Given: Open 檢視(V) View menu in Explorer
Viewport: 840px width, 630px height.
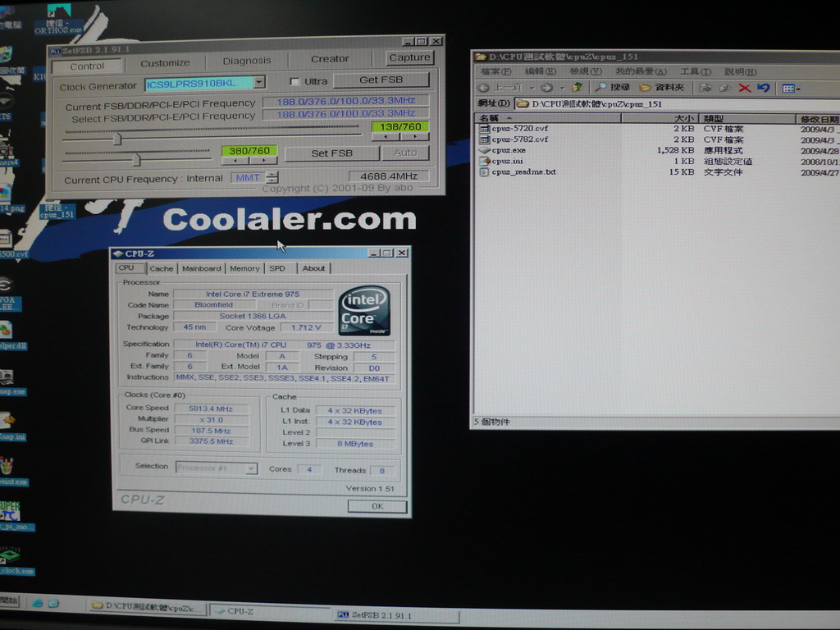Looking at the screenshot, I should tap(586, 71).
